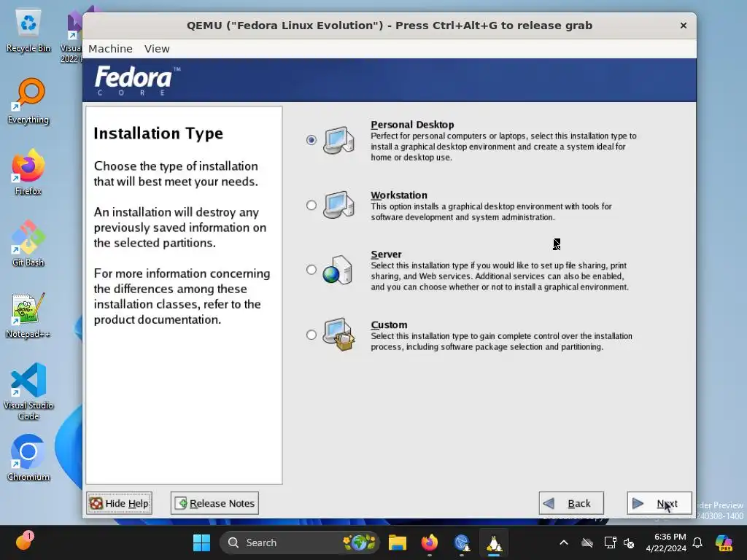Select the Personal Desktop radio button
Screen dimensions: 747x560
click(311, 140)
